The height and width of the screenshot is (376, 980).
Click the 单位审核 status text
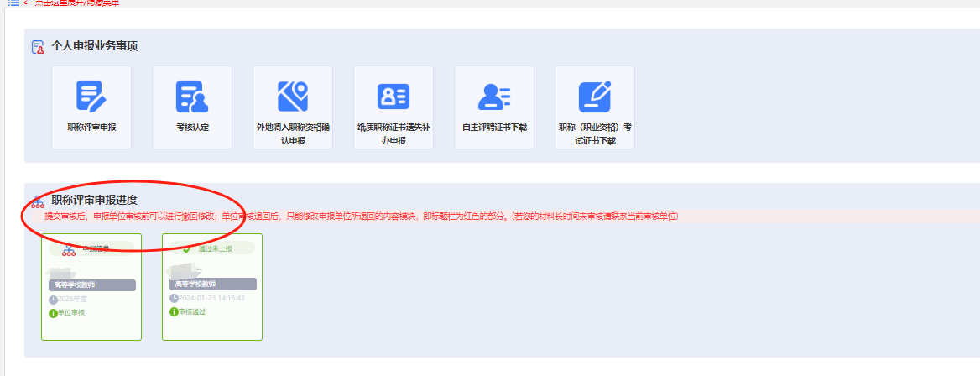71,313
